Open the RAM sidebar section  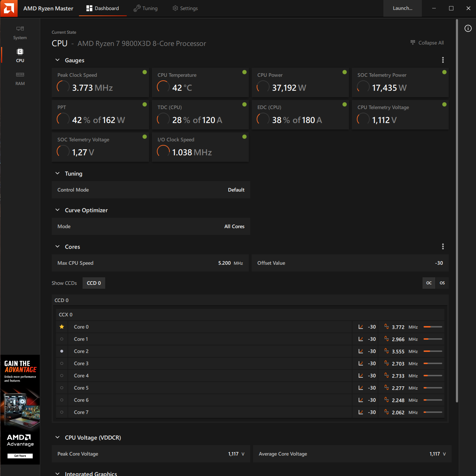20,78
